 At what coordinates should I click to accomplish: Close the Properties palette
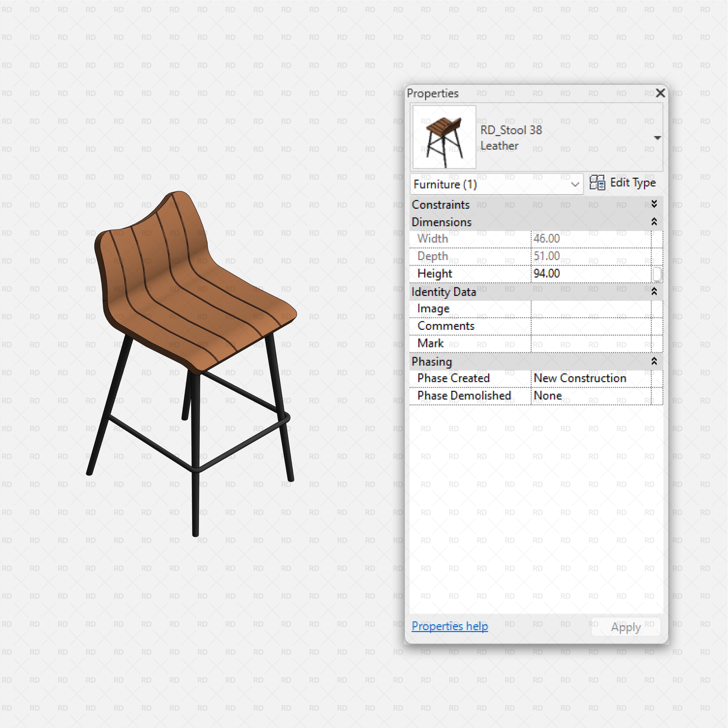(661, 93)
